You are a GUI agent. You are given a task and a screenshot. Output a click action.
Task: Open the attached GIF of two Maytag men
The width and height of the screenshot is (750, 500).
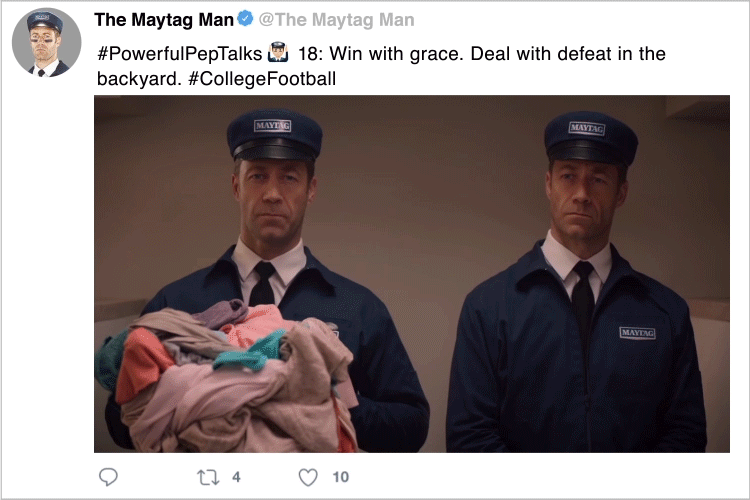tap(412, 274)
